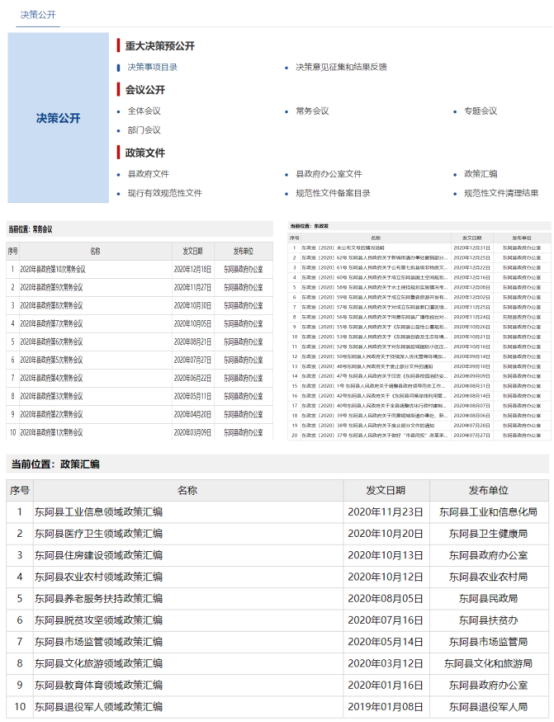Open 规范性文件清理结果 link
The width and height of the screenshot is (554, 722).
tap(502, 193)
